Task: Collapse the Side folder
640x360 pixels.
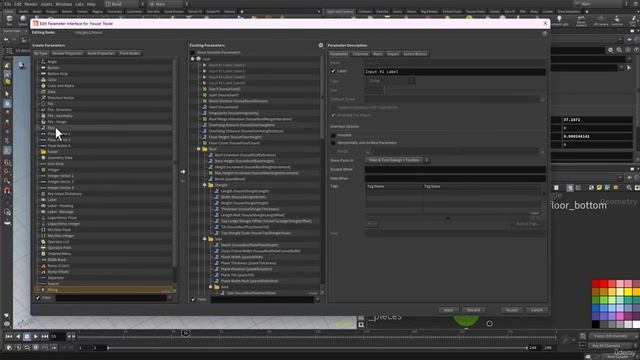Action: 205,239
